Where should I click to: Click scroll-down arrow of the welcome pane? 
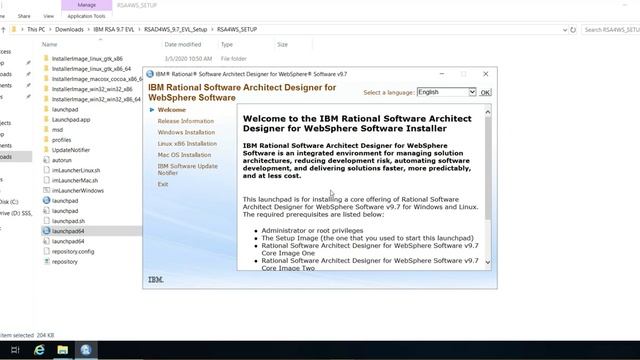(487, 262)
